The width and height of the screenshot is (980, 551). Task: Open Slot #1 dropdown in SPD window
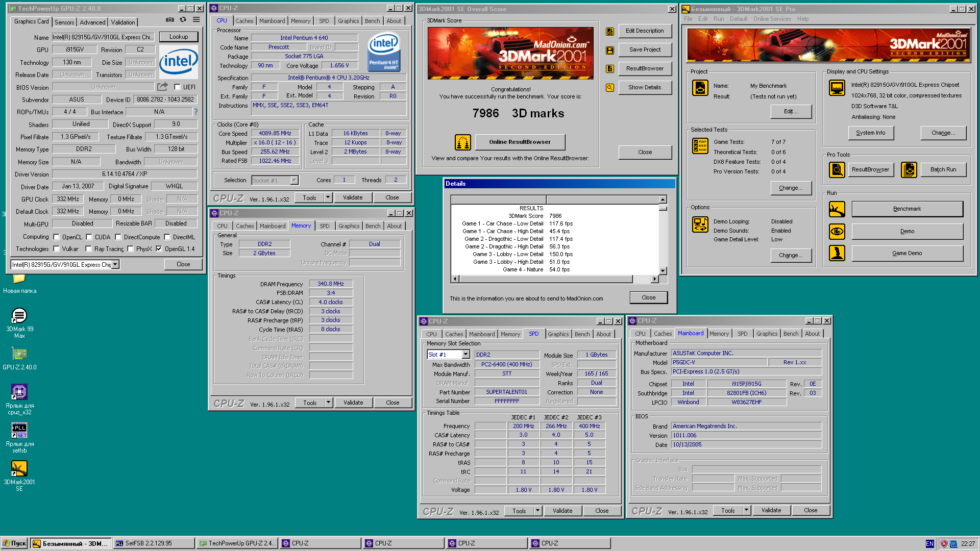tap(465, 355)
